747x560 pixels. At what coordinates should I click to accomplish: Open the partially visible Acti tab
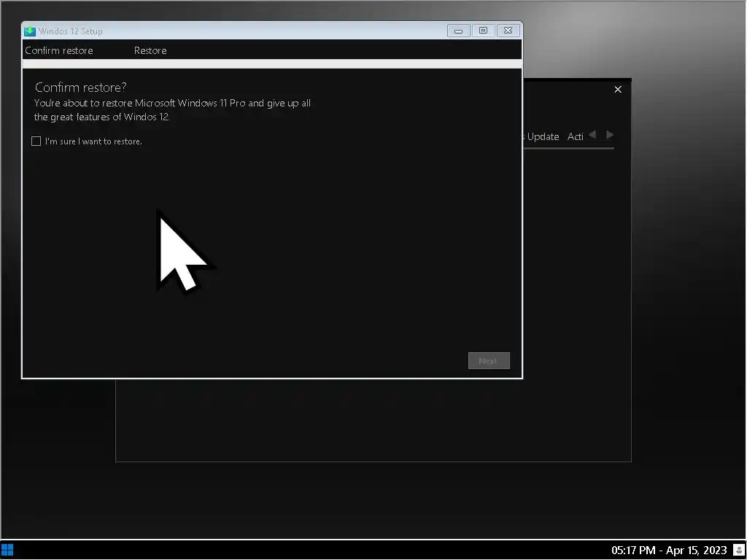coord(575,136)
